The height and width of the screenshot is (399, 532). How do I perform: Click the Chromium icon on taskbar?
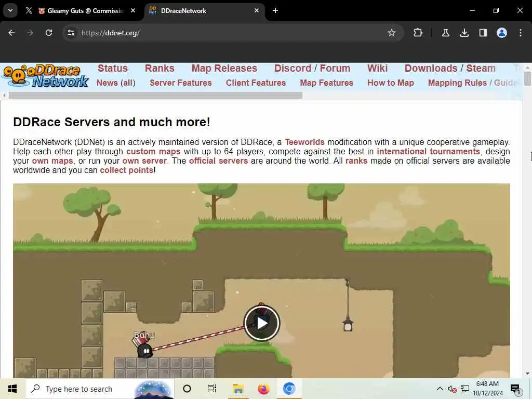click(x=289, y=389)
